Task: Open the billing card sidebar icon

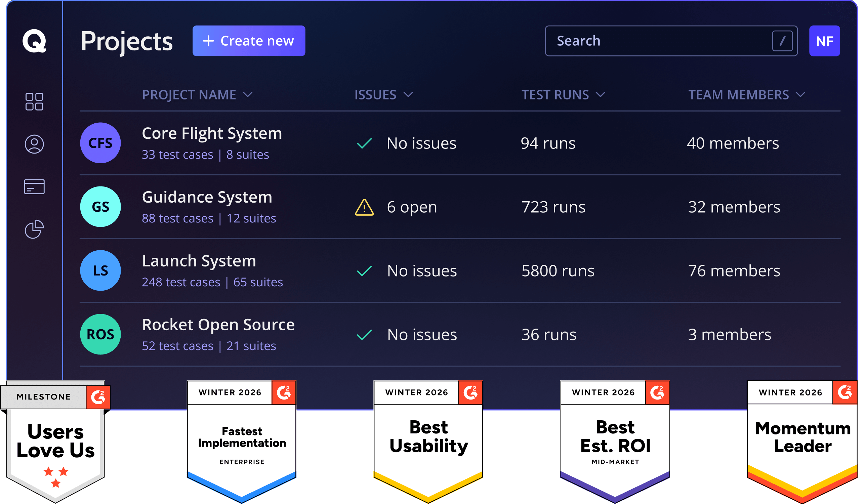Action: 34,187
